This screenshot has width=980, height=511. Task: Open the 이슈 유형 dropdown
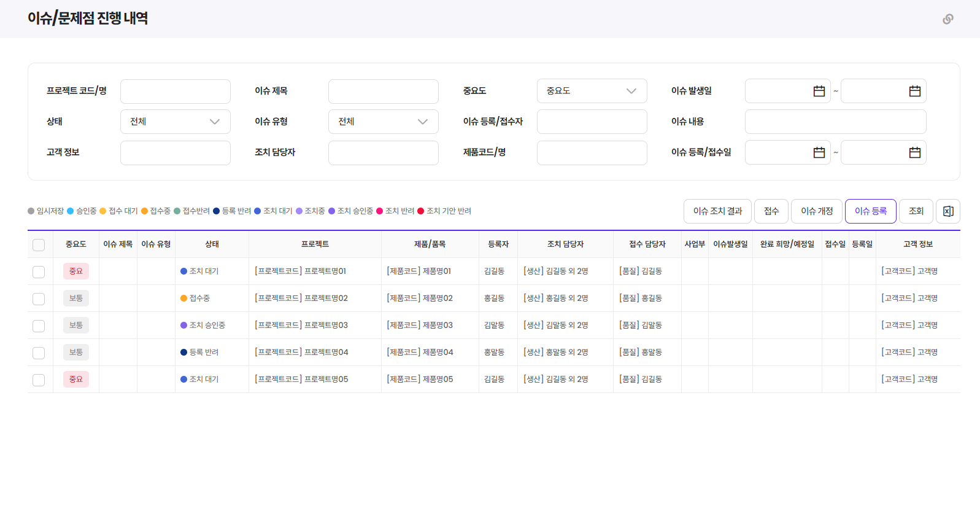(x=383, y=122)
